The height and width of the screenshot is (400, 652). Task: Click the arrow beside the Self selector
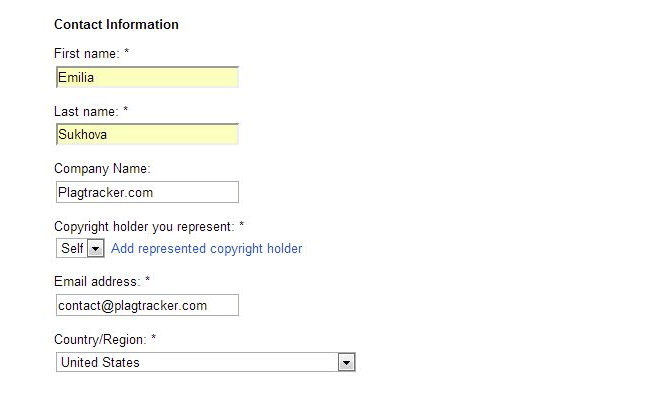(96, 248)
